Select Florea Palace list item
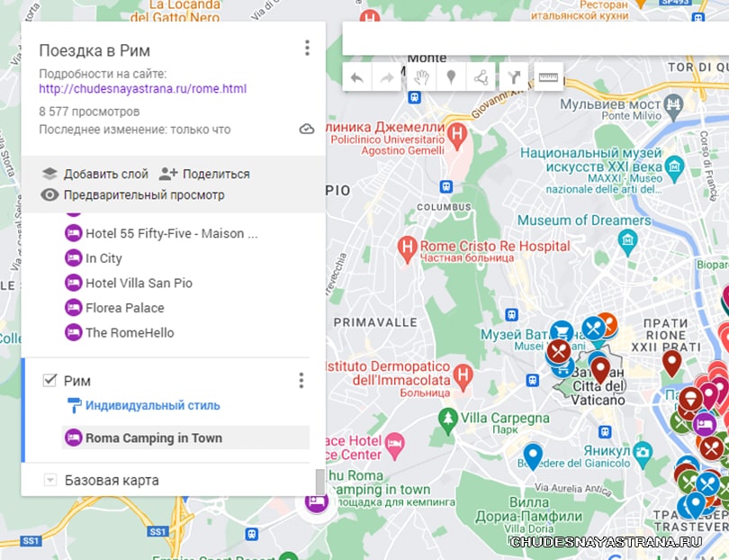Viewport: 729px width, 560px height. click(114, 308)
